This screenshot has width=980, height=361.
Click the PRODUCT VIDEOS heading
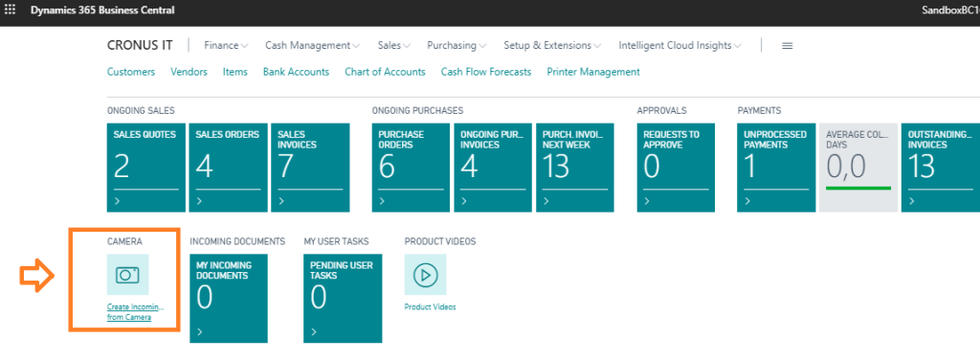pyautogui.click(x=440, y=241)
